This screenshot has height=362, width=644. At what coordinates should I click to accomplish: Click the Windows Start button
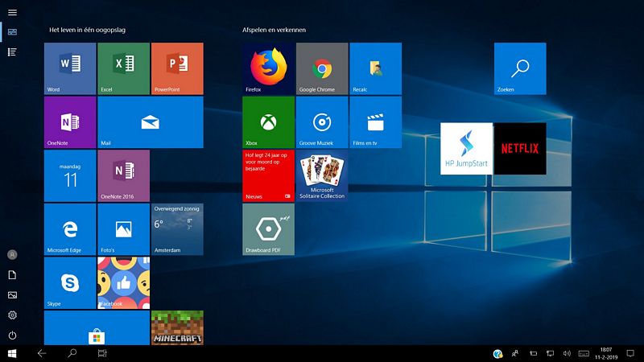click(12, 353)
